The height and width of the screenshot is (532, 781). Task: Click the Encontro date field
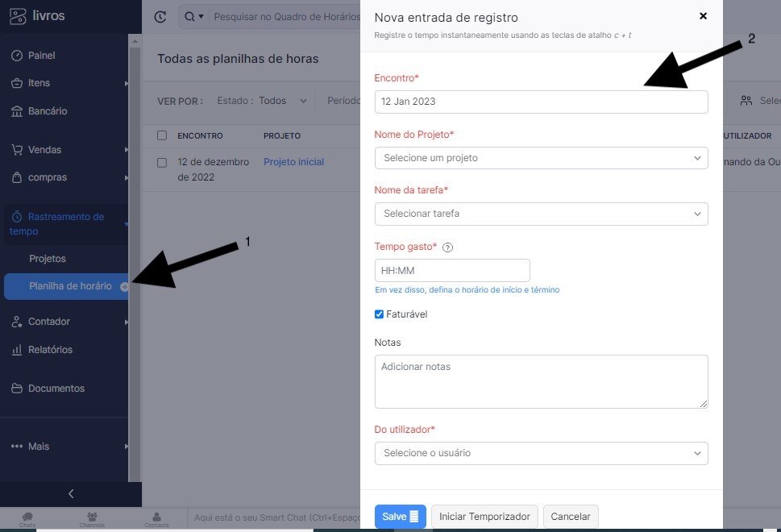click(541, 102)
